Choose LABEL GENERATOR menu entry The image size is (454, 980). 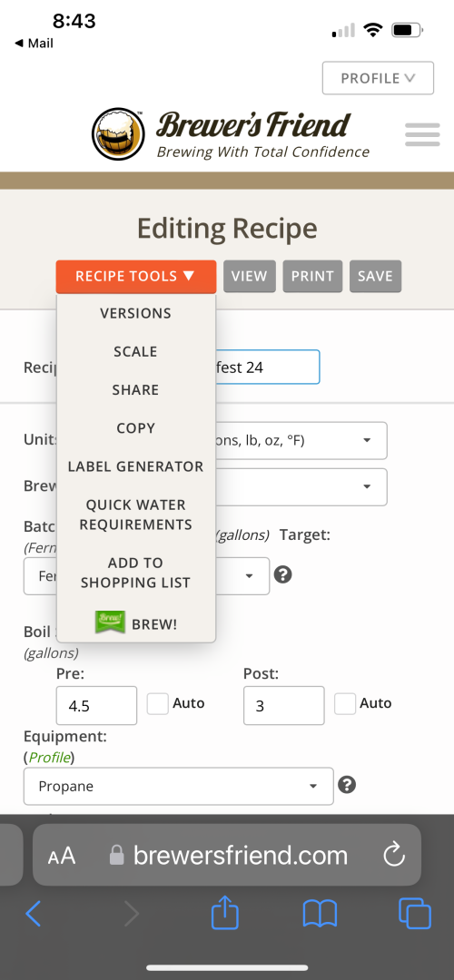pos(135,466)
